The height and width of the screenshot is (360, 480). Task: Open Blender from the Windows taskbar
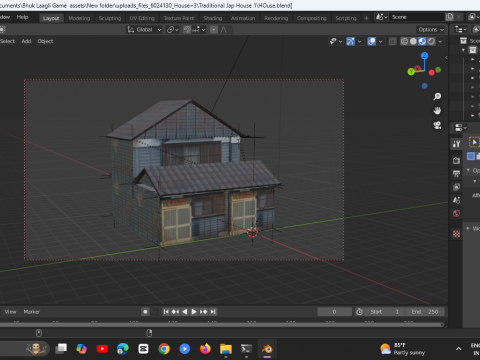[x=267, y=349]
